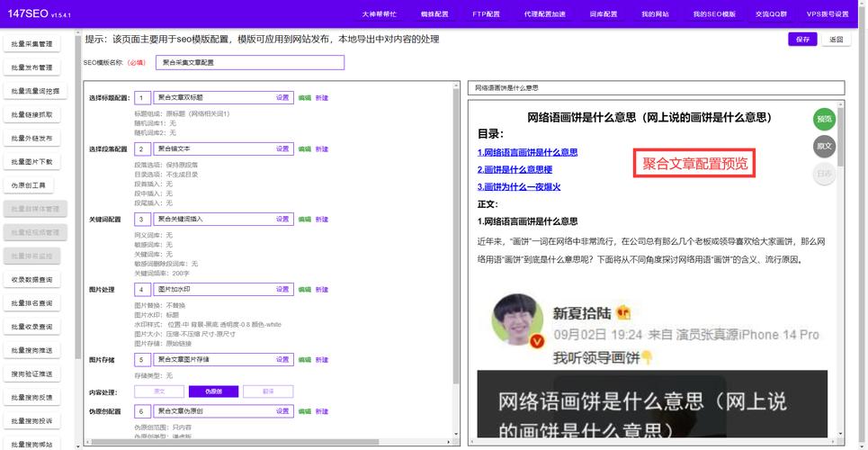The width and height of the screenshot is (868, 450).
Task: Click the purple 保存 button
Action: pos(802,40)
